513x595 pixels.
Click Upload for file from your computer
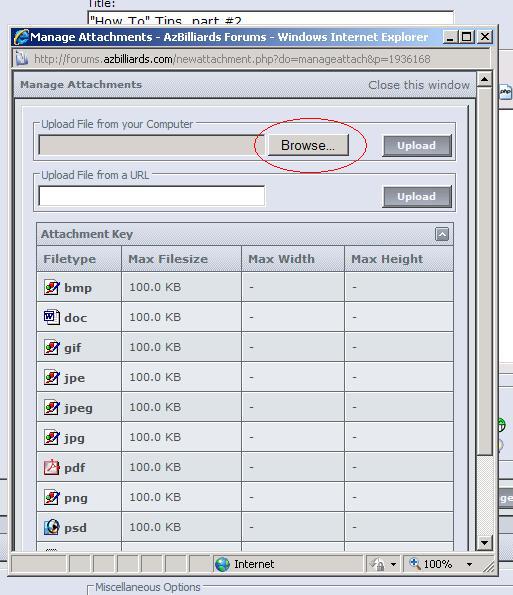click(x=417, y=146)
